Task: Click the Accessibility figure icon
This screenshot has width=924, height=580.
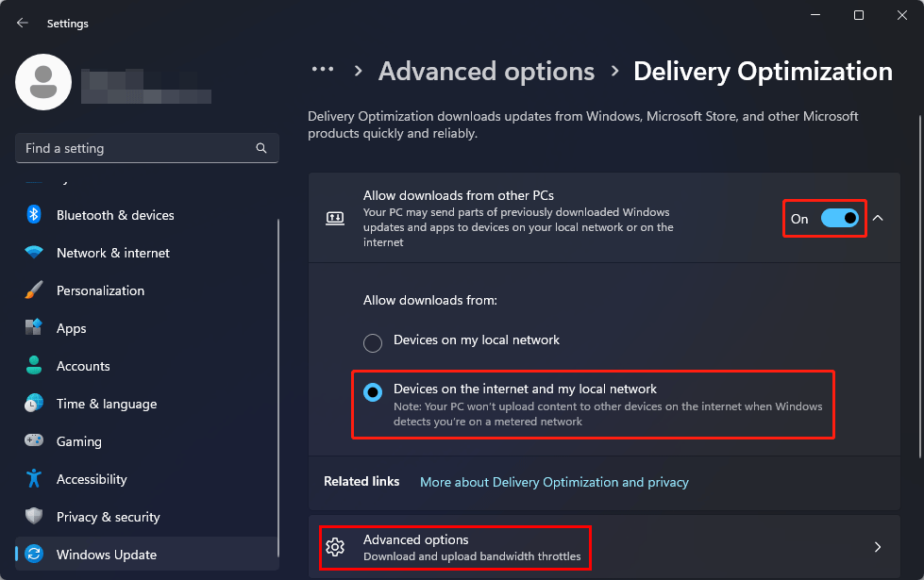Action: [x=34, y=479]
